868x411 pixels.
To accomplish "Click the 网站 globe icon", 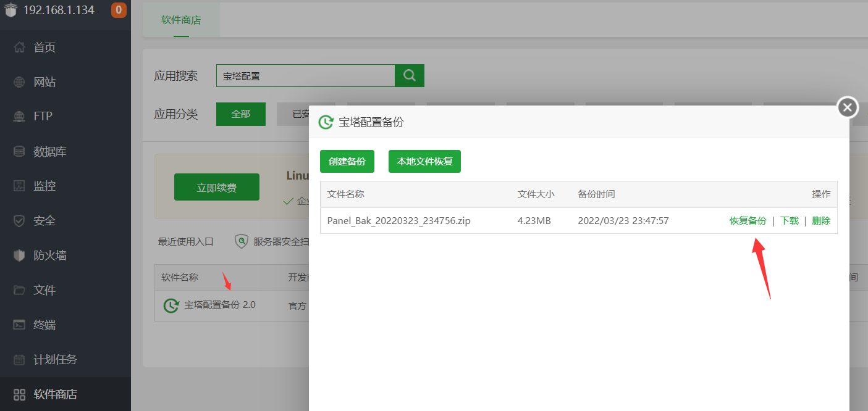I will (20, 82).
